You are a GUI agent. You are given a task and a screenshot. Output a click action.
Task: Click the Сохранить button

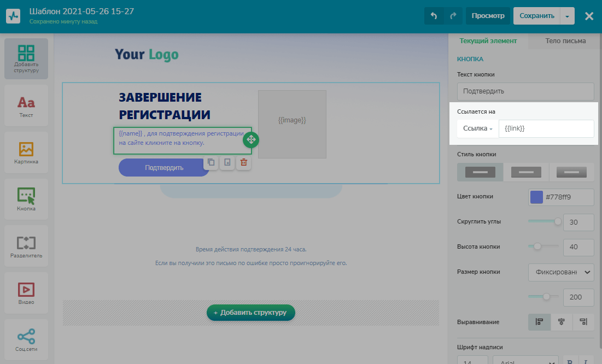pos(537,16)
